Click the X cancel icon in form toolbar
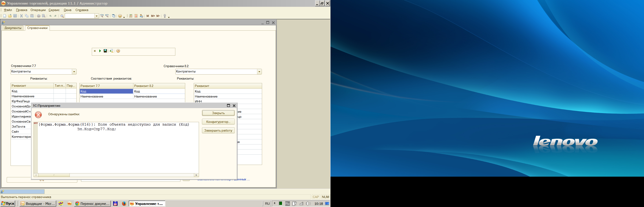This screenshot has height=207, width=644. pos(95,51)
